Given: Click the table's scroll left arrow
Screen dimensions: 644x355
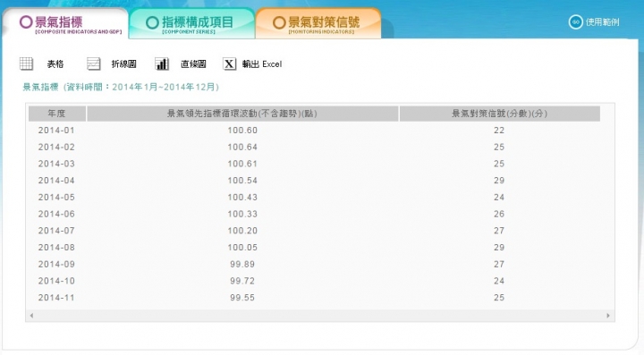Looking at the screenshot, I should point(31,316).
